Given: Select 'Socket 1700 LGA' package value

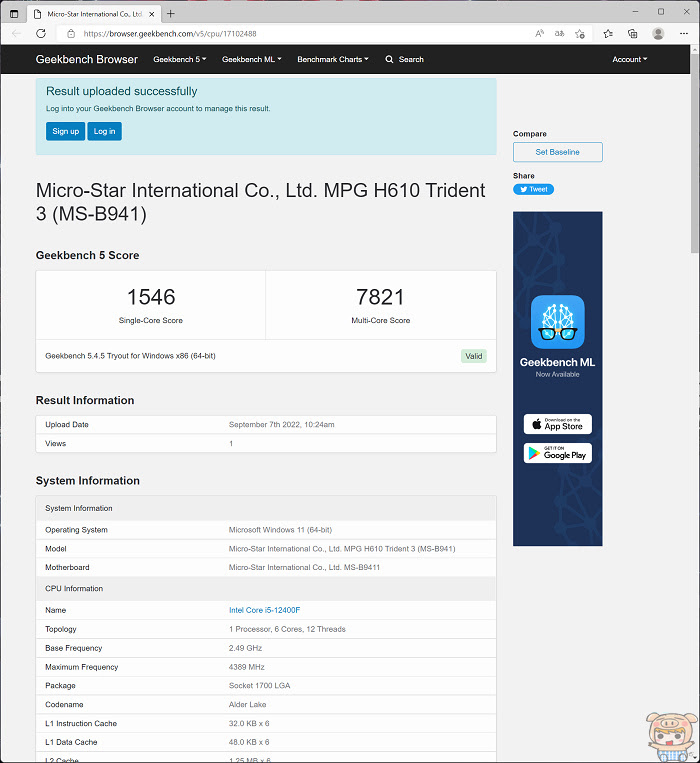Looking at the screenshot, I should point(259,686).
